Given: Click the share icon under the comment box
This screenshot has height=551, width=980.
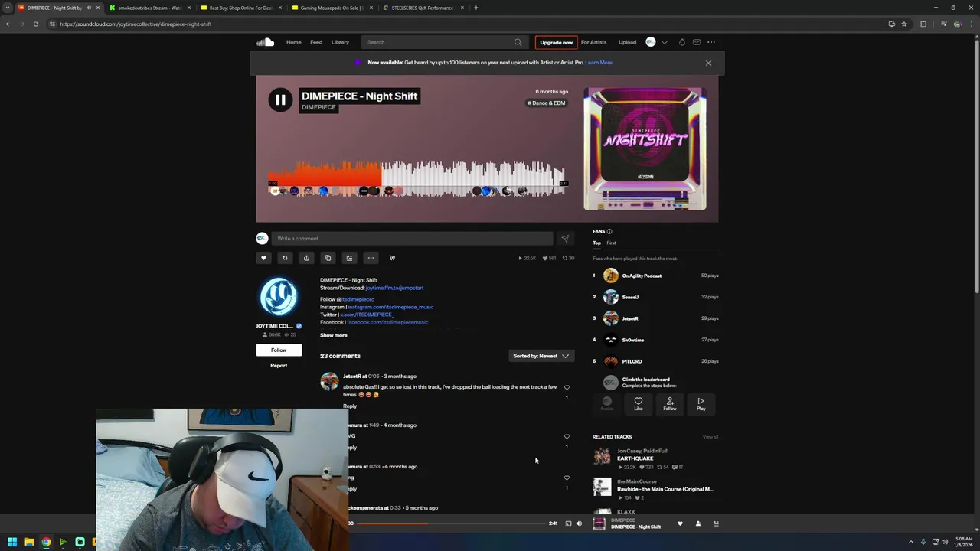Looking at the screenshot, I should click(x=306, y=258).
